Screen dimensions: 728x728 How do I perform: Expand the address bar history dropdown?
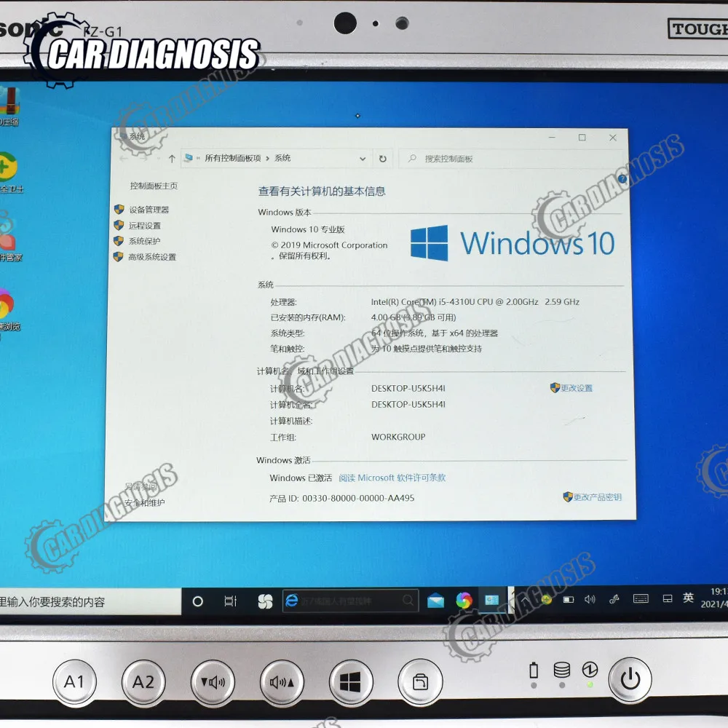point(362,159)
